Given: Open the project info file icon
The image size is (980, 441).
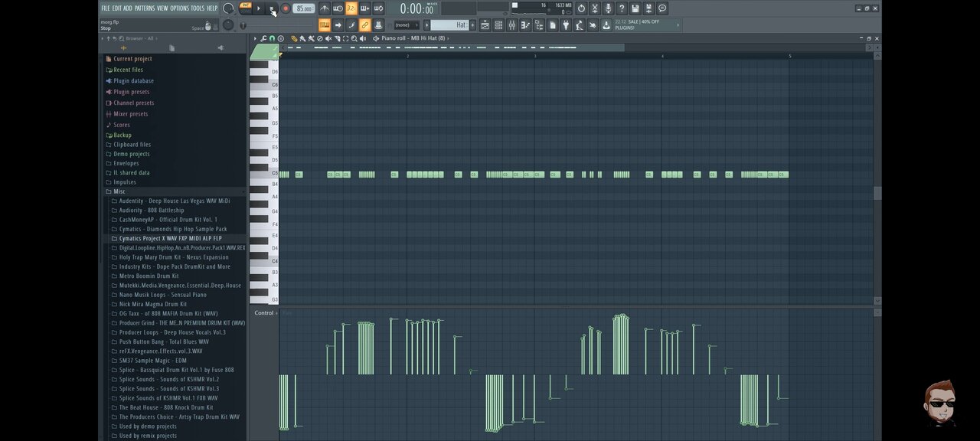Looking at the screenshot, I should coord(552,25).
